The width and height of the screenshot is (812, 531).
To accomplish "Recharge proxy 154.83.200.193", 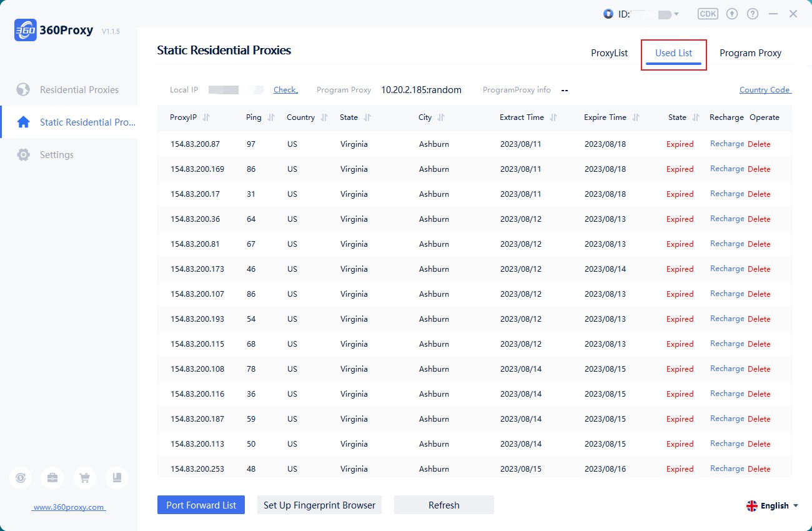I will coord(727,319).
